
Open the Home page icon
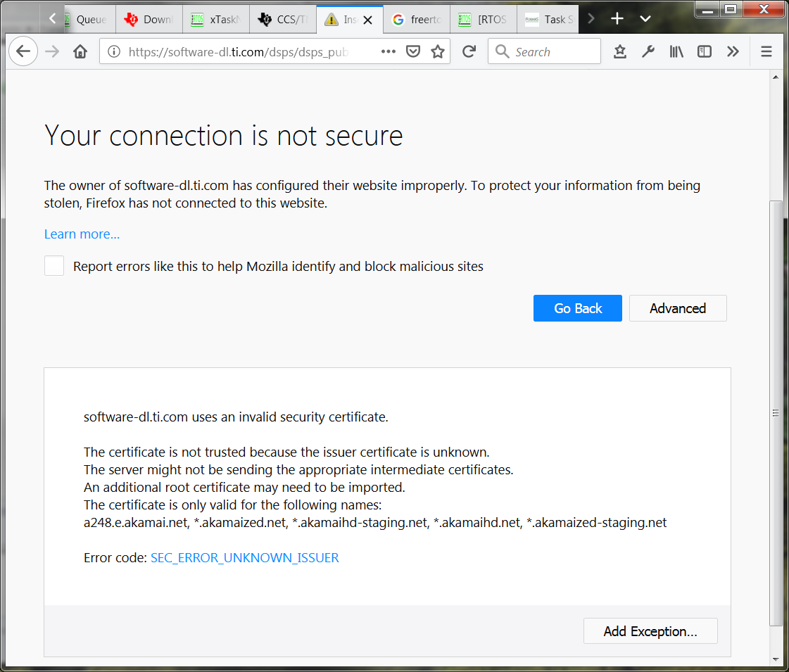(x=80, y=51)
